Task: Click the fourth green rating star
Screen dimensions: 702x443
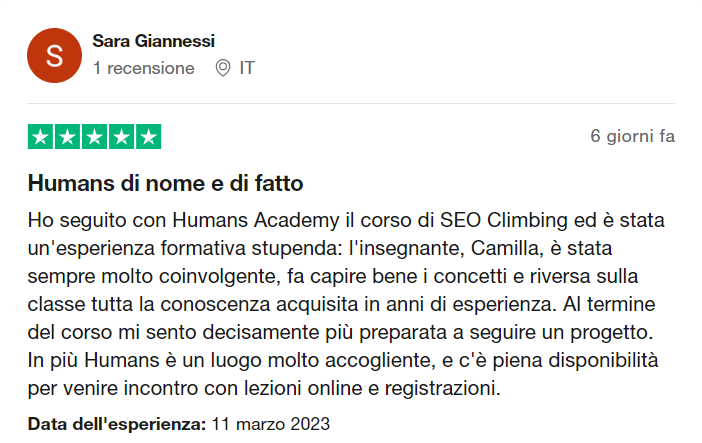Action: (121, 137)
